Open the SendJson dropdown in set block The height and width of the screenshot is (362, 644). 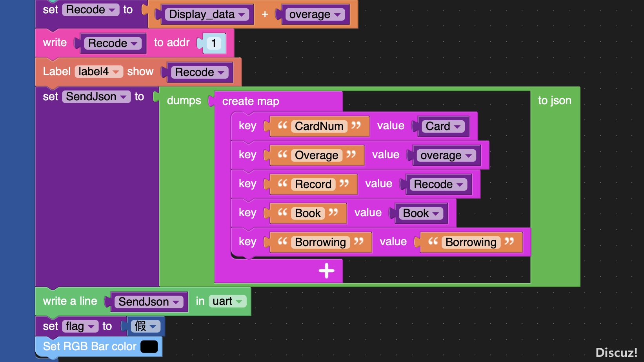pos(96,97)
